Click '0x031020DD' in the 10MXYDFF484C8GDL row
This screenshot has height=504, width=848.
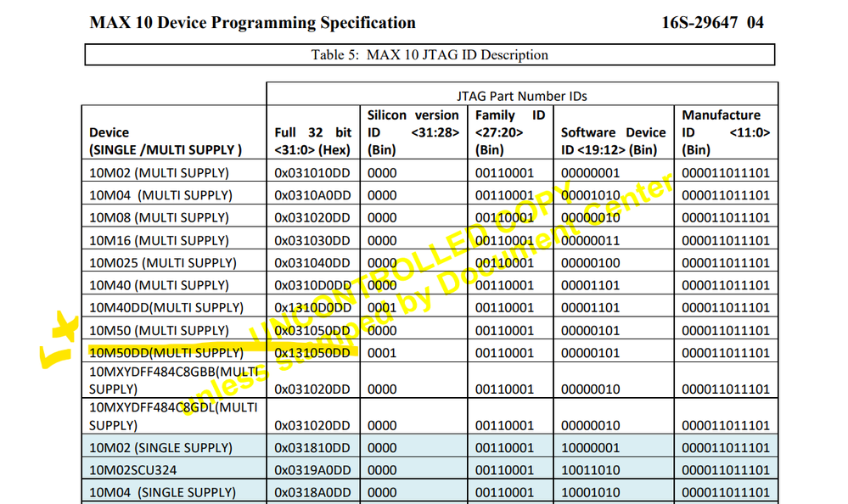coord(312,426)
